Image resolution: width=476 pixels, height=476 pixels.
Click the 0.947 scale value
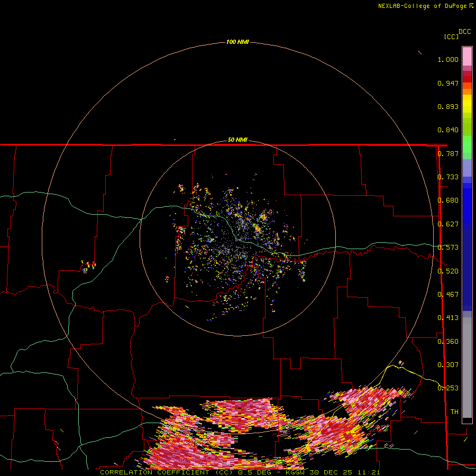pyautogui.click(x=448, y=83)
